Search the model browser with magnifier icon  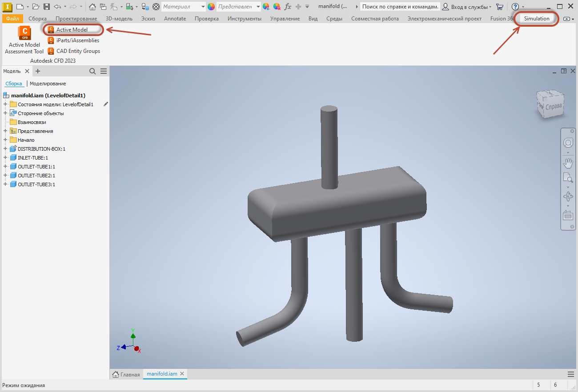tap(92, 71)
